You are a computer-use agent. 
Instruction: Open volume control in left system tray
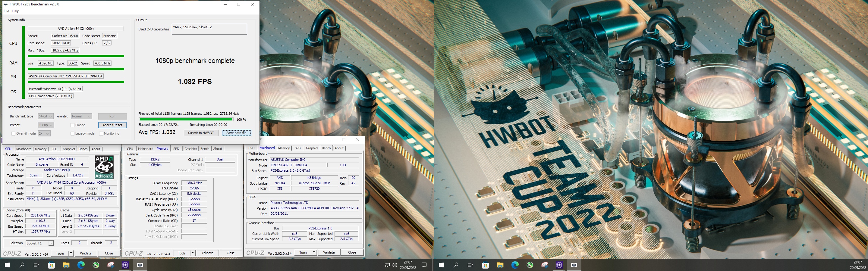395,265
